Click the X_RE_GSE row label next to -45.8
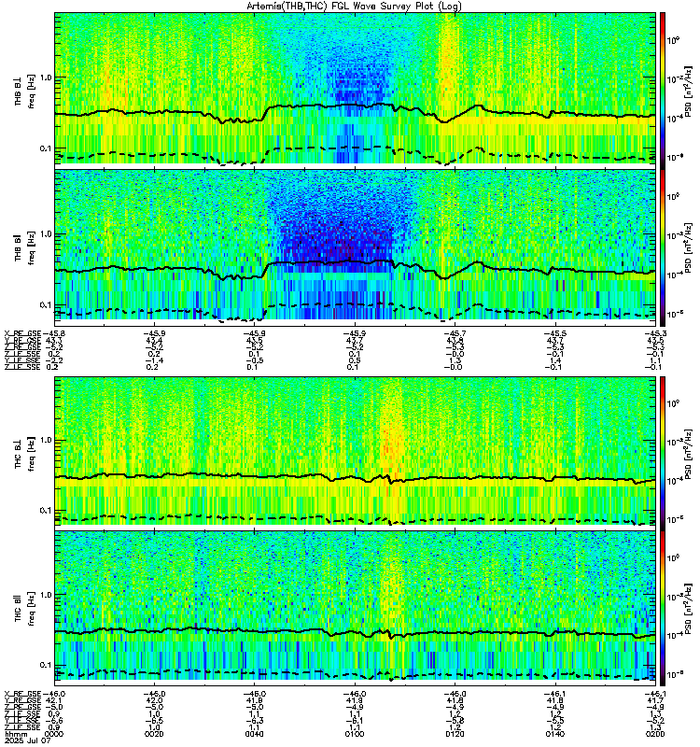This screenshot has height=747, width=700. click(22, 333)
